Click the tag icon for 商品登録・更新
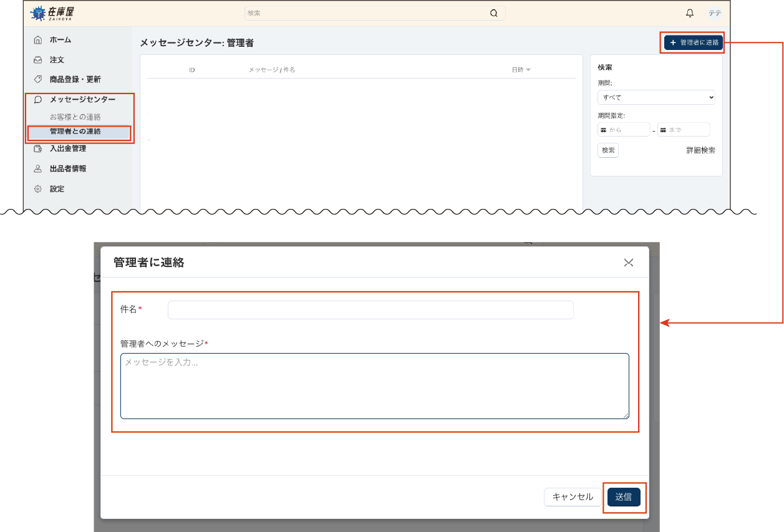 [x=37, y=79]
